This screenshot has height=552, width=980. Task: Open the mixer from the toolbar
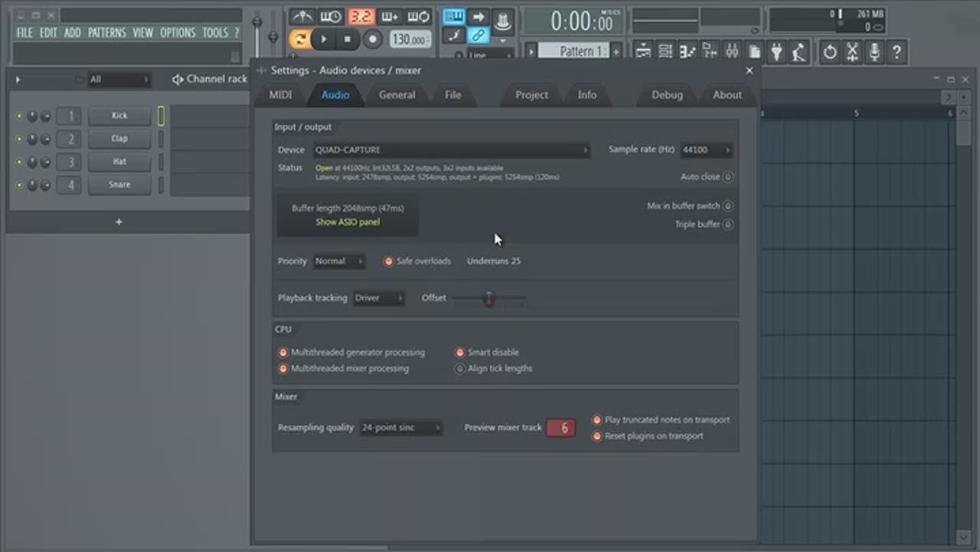pos(732,52)
